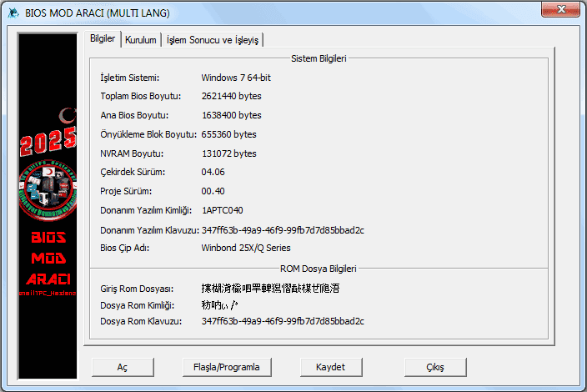The width and height of the screenshot is (587, 392).
Task: Click the 1APTC040 firmware ID value
Action: coord(223,210)
